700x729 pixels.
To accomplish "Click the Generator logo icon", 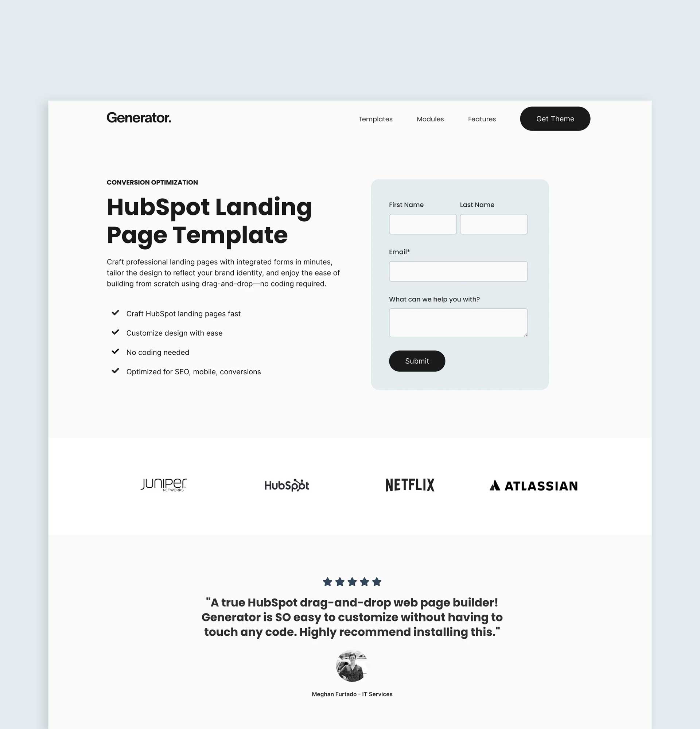I will click(x=139, y=118).
